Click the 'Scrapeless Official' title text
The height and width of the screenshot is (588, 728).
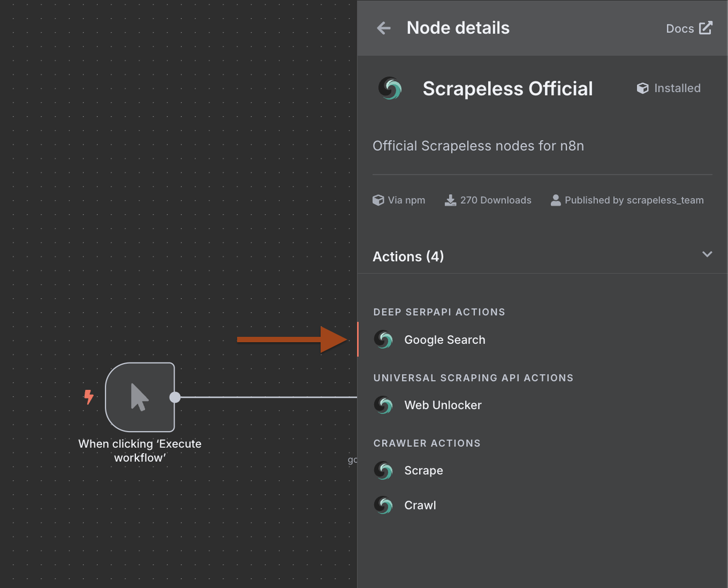click(508, 89)
